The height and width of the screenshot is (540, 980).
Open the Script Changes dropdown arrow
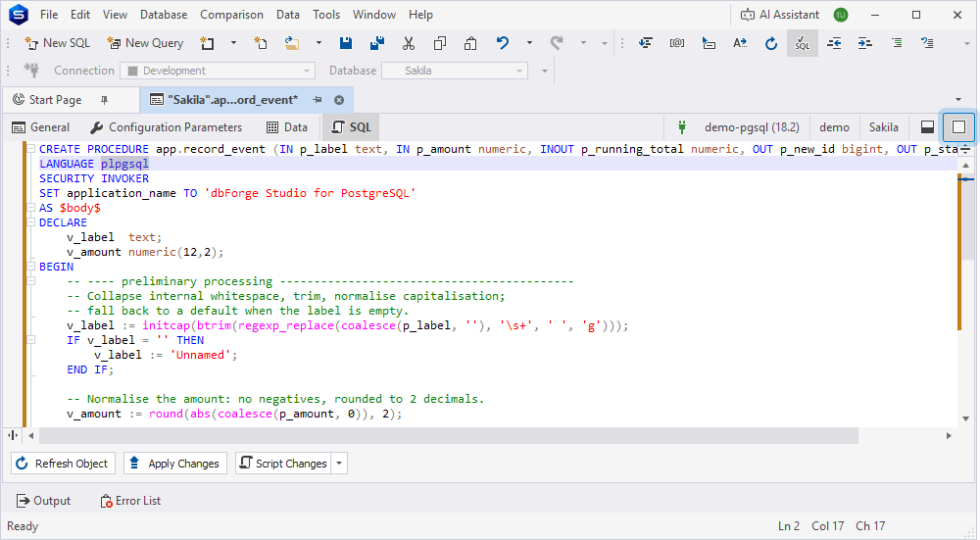pos(339,464)
